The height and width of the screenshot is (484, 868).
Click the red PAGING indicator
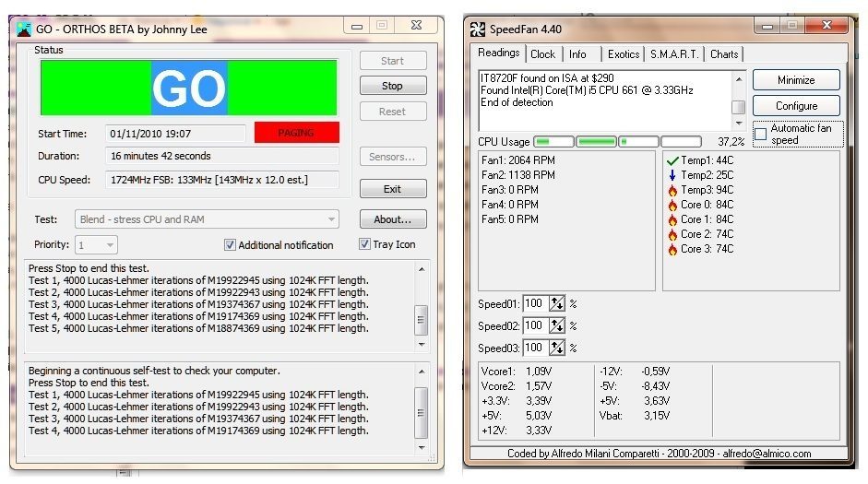(297, 133)
